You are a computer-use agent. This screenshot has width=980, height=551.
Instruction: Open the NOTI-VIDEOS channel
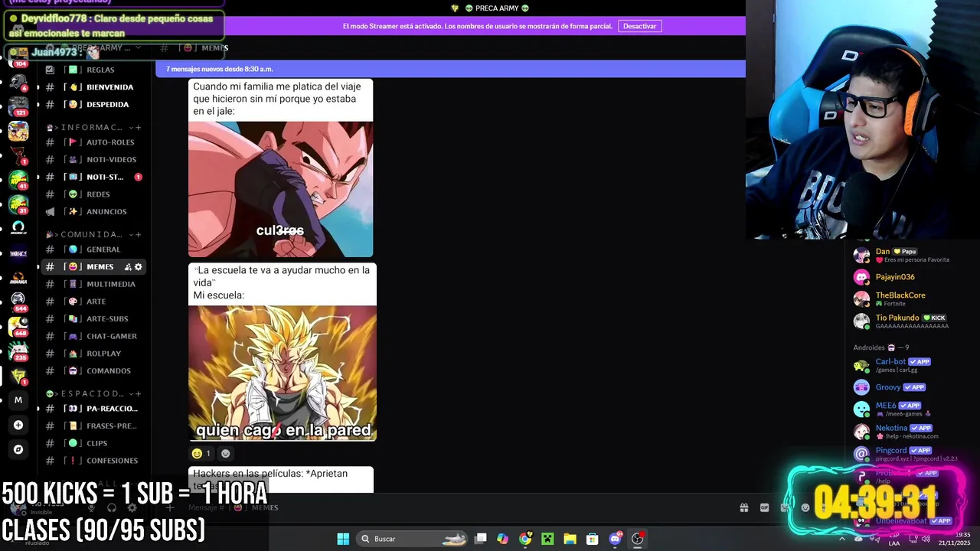(92, 159)
